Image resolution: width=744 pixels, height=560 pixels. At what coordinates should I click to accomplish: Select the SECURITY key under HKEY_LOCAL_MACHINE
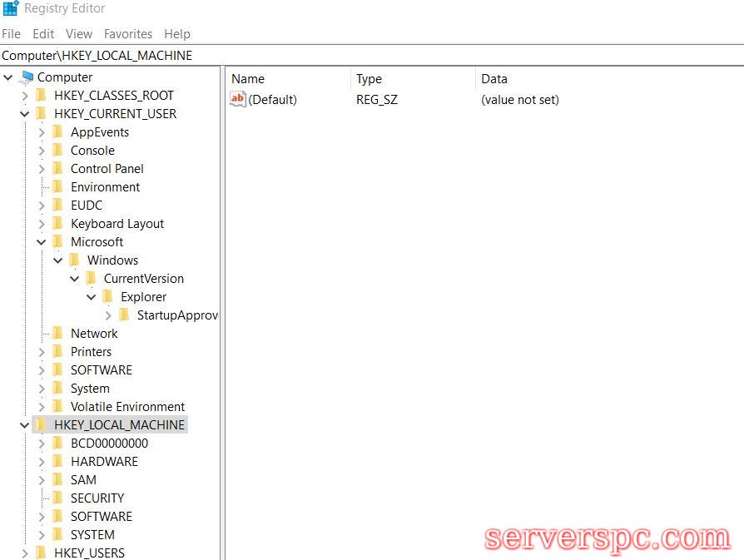(97, 498)
